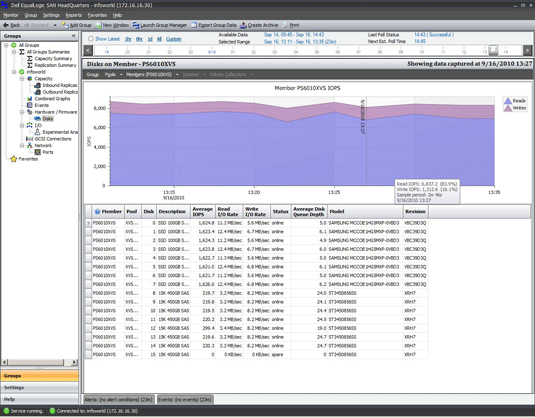Select the Disks tree icon
Image resolution: width=535 pixels, height=418 pixels.
[38, 118]
